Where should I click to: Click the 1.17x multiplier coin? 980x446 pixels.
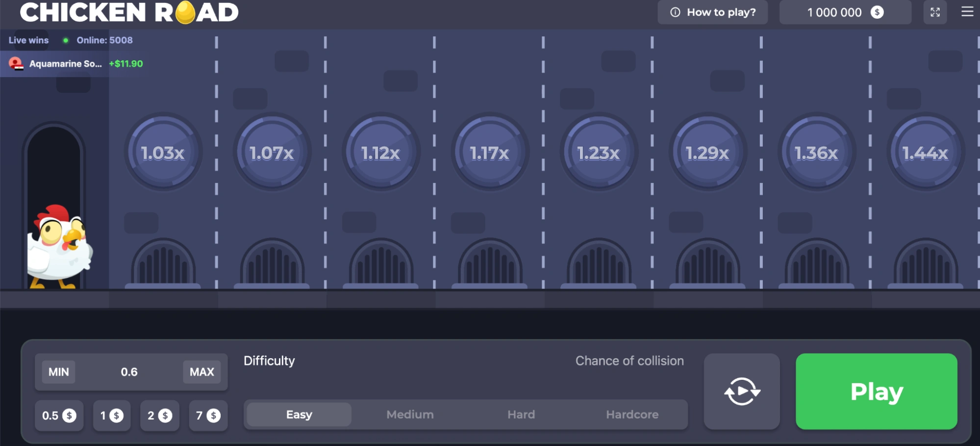[x=489, y=153]
